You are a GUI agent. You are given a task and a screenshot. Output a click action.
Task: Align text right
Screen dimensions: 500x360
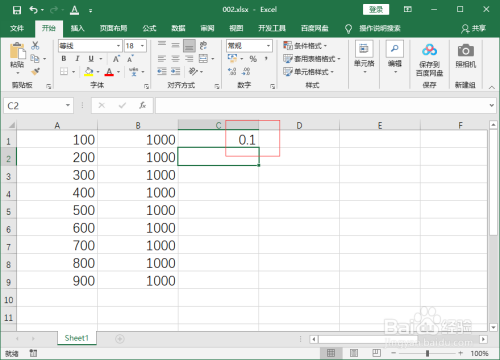click(189, 59)
